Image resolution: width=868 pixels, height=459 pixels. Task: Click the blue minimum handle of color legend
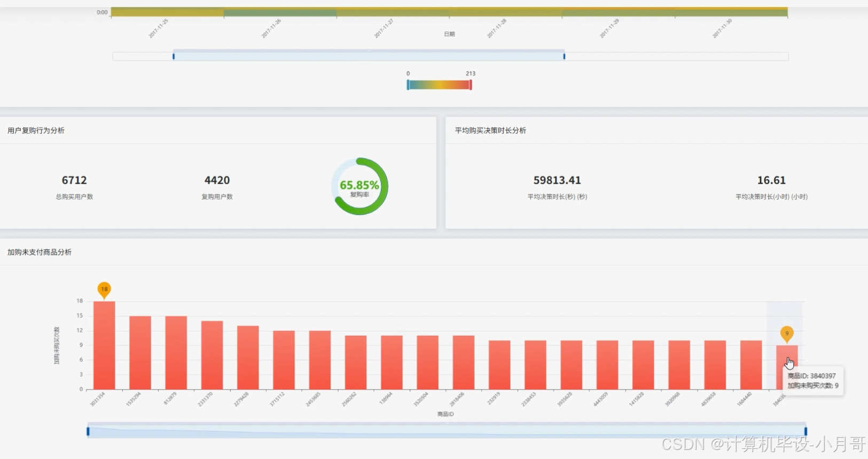coord(408,85)
